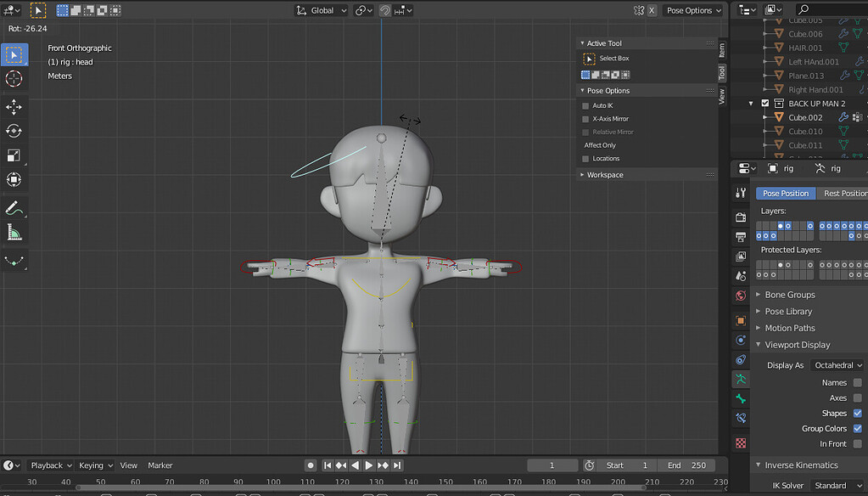
Task: Open Scene properties tab
Action: [x=741, y=275]
